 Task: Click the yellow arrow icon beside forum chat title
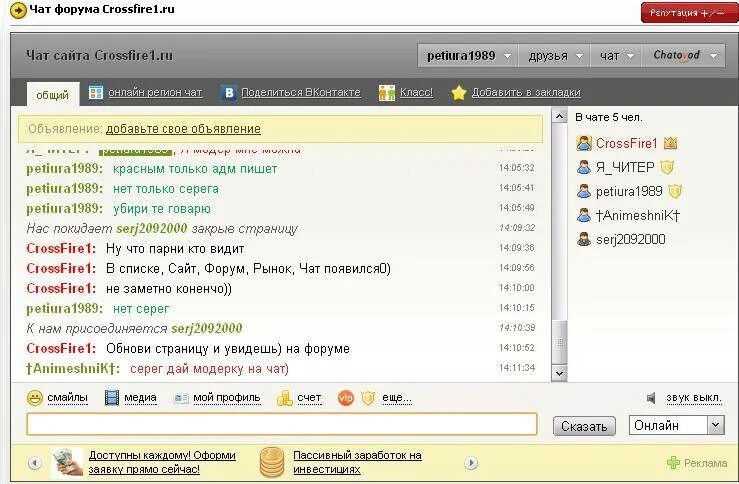click(18, 10)
